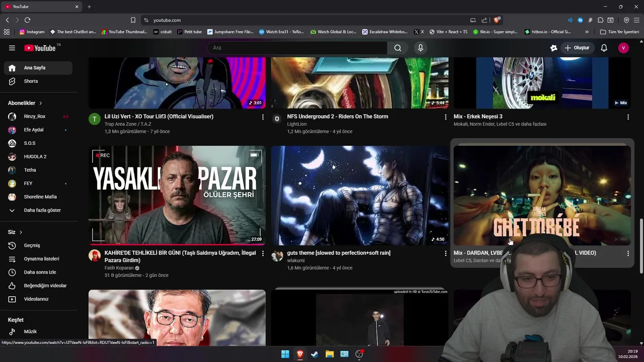Open the extensions puzzle icon
Screen dimensions: 644x362
(x=600, y=20)
